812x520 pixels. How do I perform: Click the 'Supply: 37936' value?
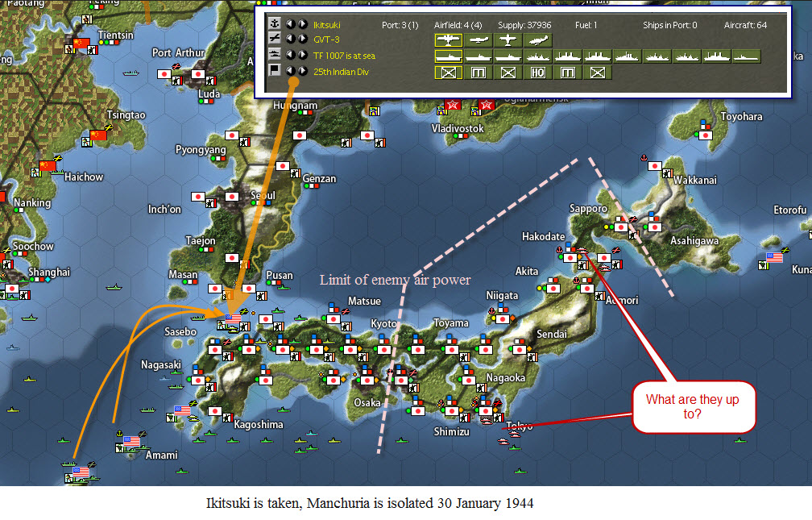[x=524, y=25]
